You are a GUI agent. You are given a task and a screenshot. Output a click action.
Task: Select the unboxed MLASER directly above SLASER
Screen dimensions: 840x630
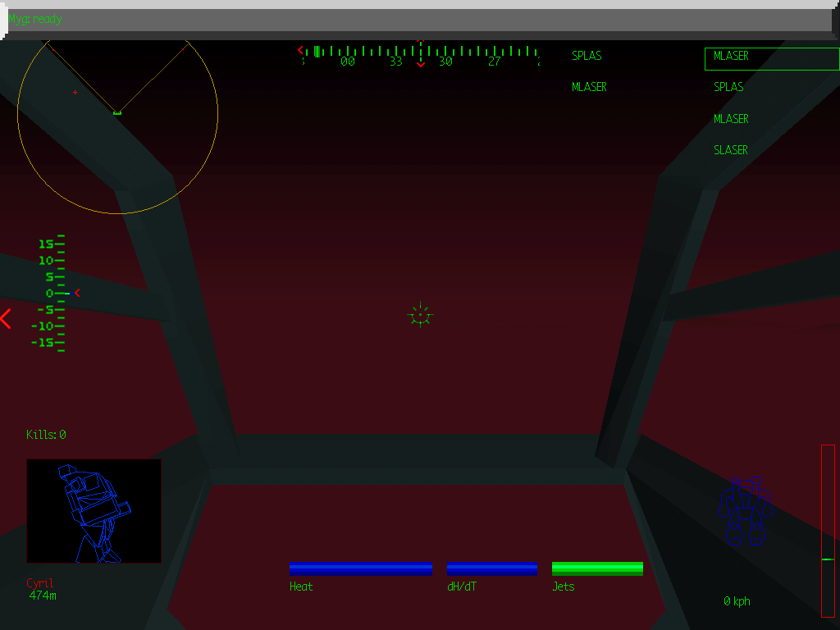pyautogui.click(x=731, y=119)
